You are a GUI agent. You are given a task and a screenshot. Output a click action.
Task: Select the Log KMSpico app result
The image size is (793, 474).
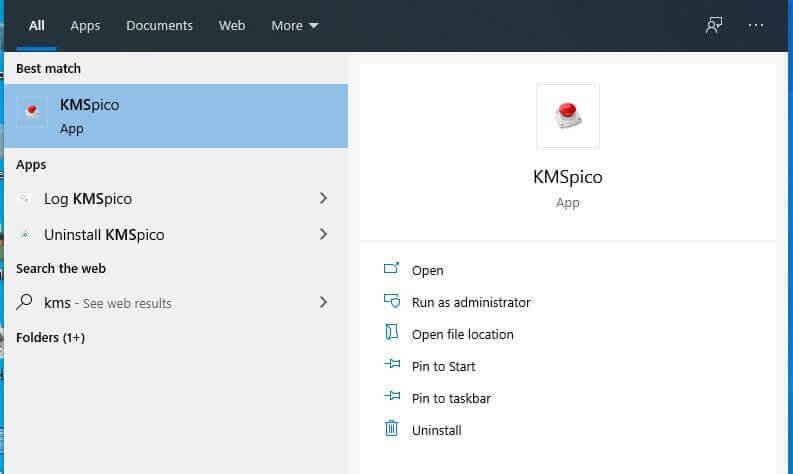176,199
